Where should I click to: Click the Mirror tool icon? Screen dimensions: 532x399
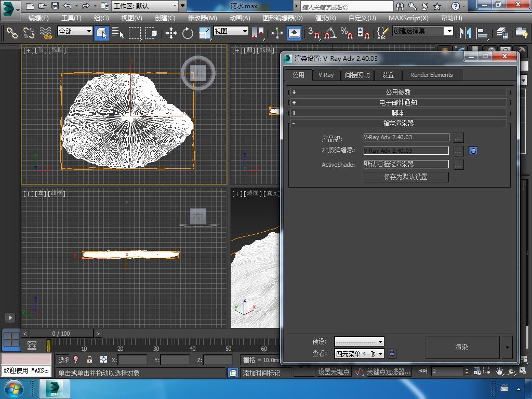pos(465,33)
